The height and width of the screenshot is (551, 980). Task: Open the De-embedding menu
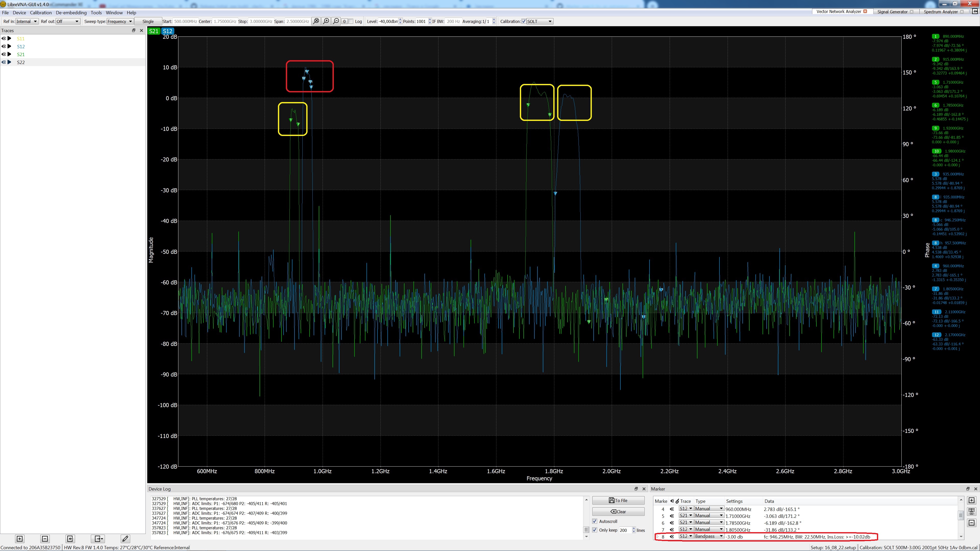[x=71, y=12]
